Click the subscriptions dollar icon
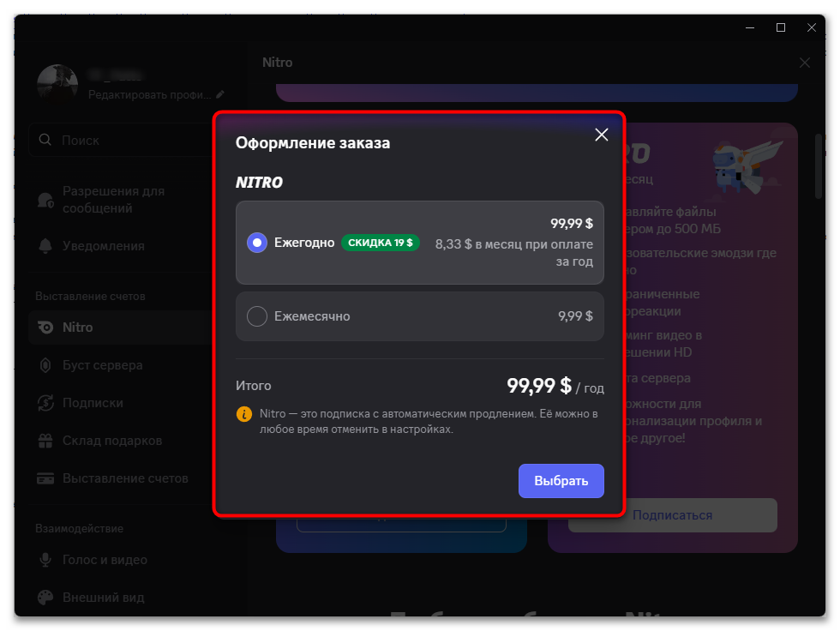Image resolution: width=840 pixels, height=631 pixels. pyautogui.click(x=45, y=403)
